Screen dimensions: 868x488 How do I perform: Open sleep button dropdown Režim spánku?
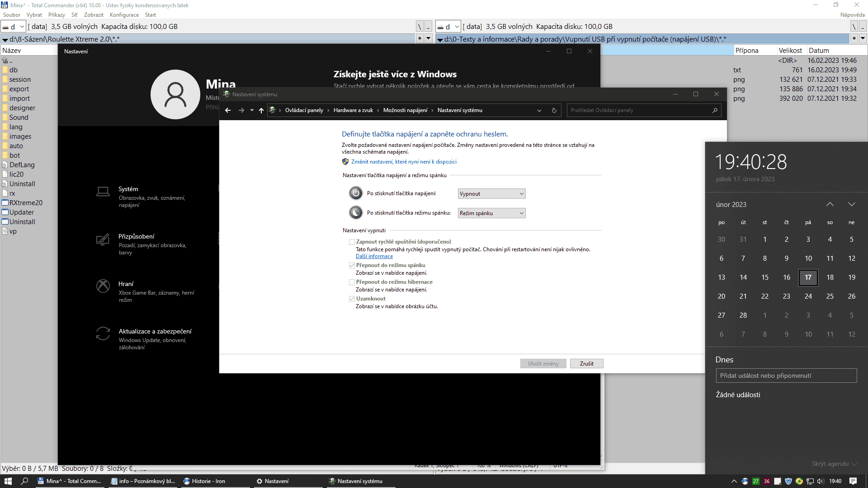coord(491,213)
